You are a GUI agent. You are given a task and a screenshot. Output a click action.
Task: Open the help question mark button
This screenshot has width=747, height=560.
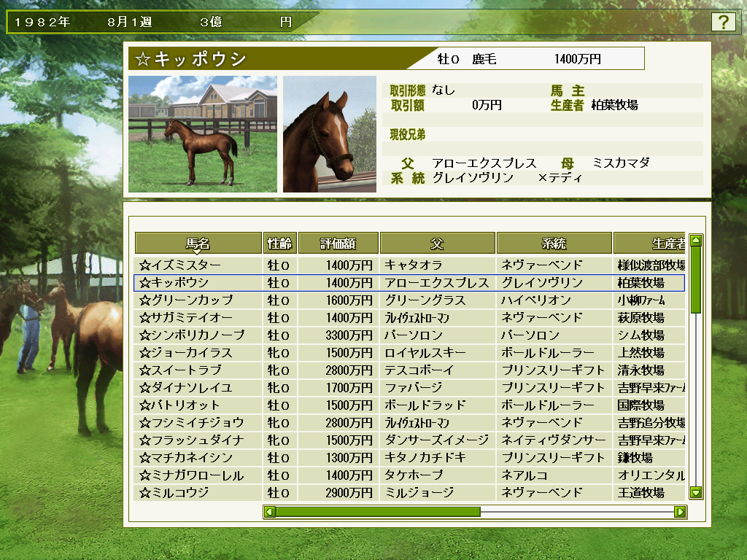723,22
